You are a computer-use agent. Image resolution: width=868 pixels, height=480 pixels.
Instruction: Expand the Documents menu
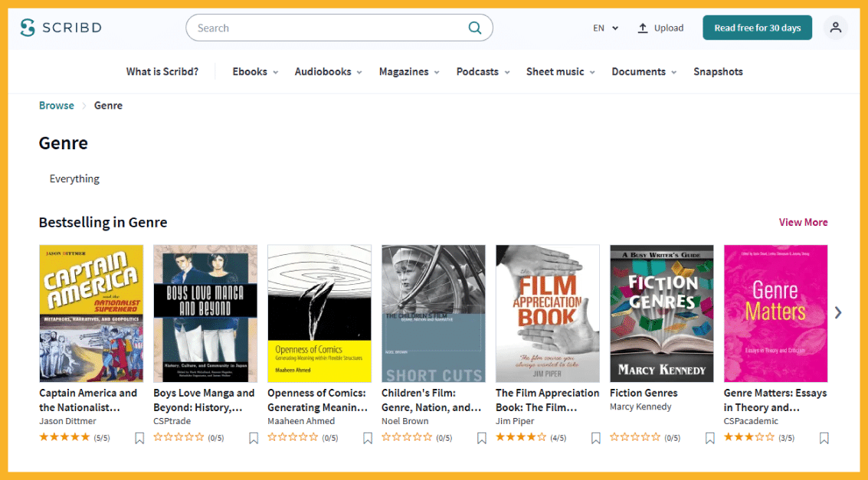(x=644, y=72)
